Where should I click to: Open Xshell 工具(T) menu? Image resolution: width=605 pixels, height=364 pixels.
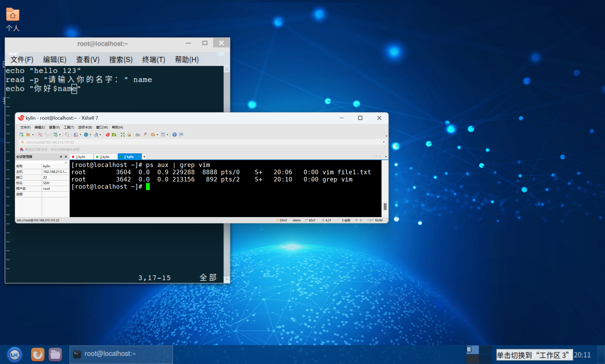(x=69, y=127)
